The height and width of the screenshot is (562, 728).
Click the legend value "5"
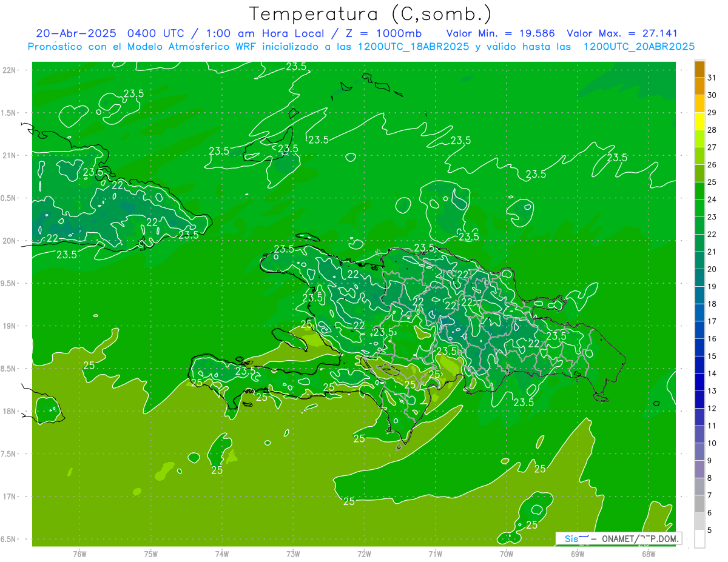(x=710, y=530)
